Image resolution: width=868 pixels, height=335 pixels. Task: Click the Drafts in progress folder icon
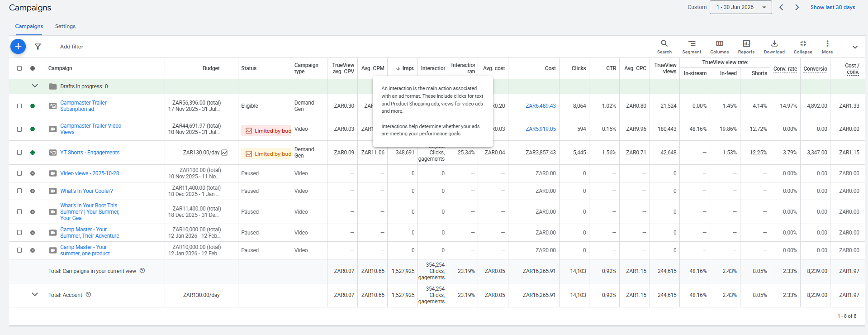pos(53,86)
